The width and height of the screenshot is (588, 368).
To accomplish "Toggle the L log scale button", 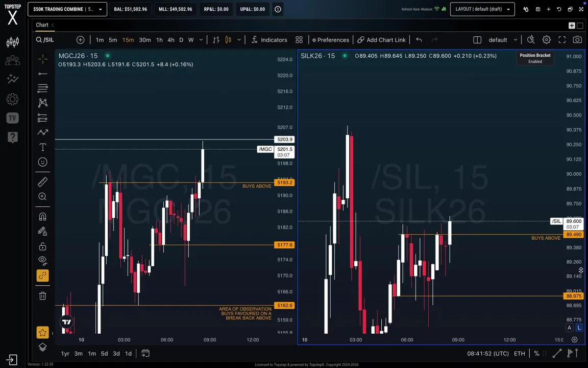I will tap(579, 328).
